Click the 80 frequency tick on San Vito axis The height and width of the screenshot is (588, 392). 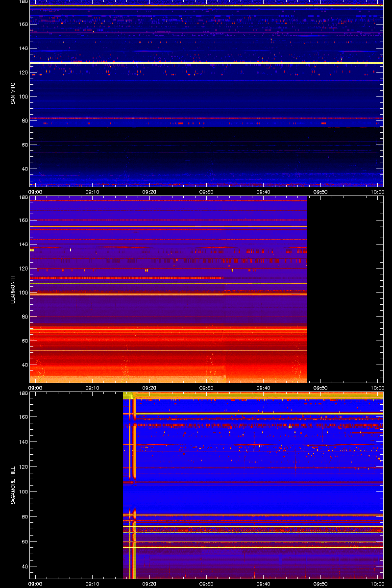coord(24,121)
